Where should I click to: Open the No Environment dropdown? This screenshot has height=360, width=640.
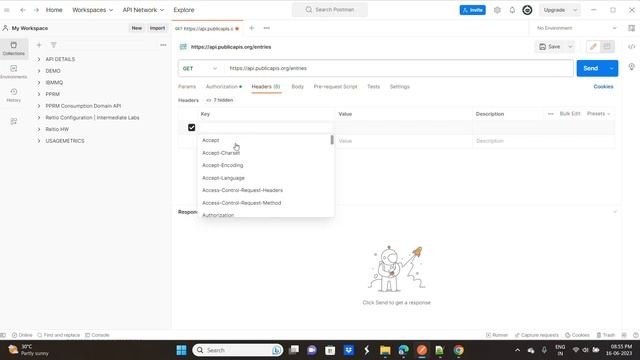click(576, 28)
